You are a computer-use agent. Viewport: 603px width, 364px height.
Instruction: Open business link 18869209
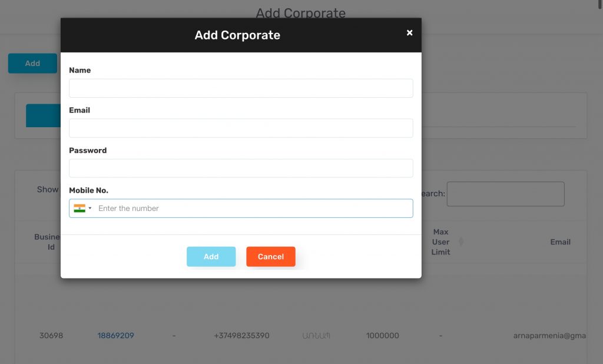(x=115, y=336)
